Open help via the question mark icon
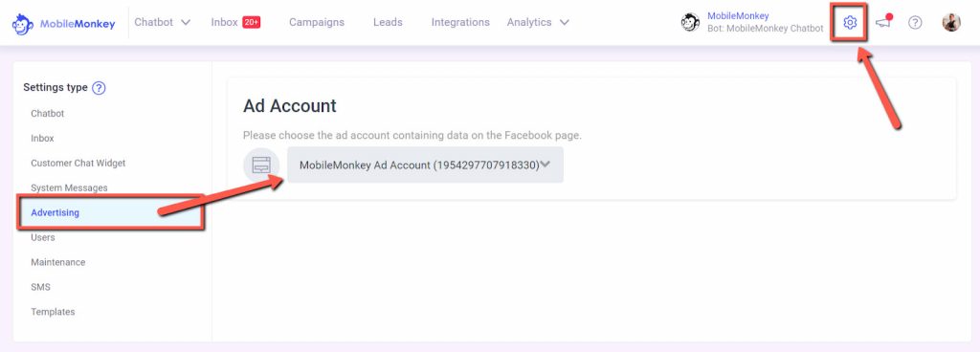This screenshot has width=980, height=352. pyautogui.click(x=915, y=22)
